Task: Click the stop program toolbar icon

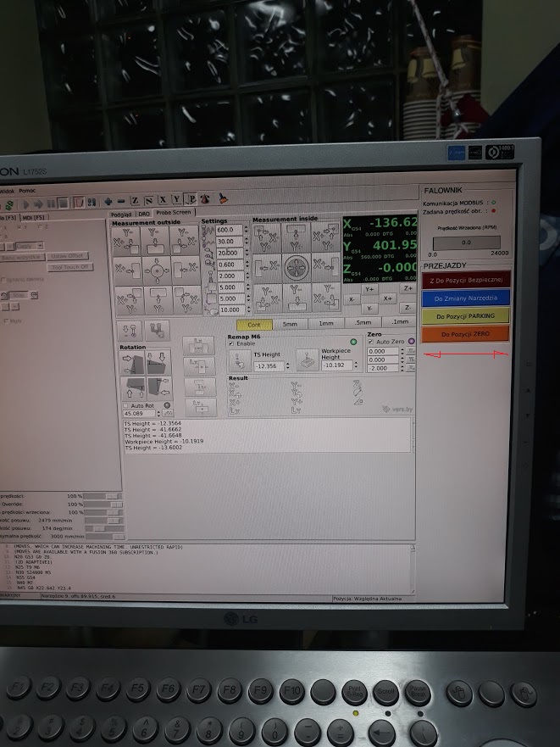Action: (63, 203)
